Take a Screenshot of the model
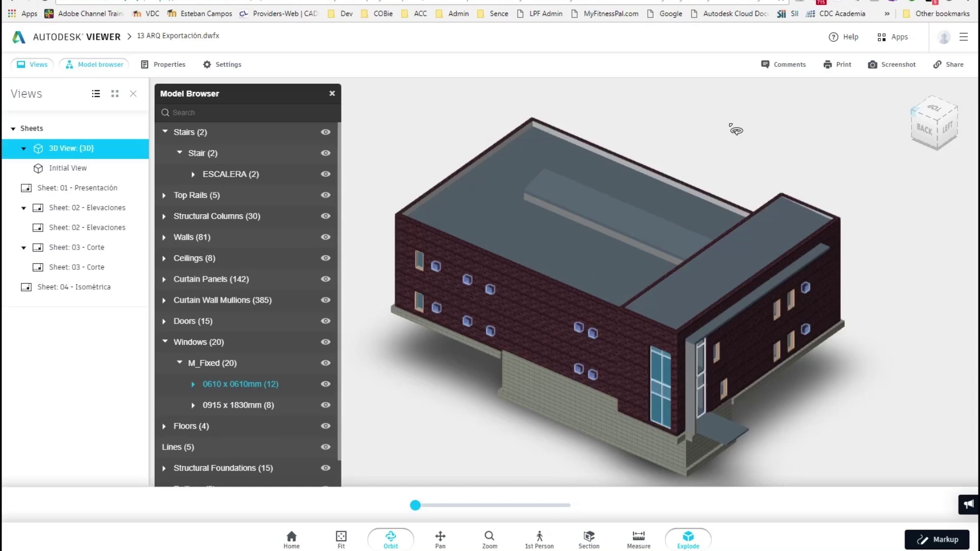Screen dimensions: 980x551 (x=892, y=65)
